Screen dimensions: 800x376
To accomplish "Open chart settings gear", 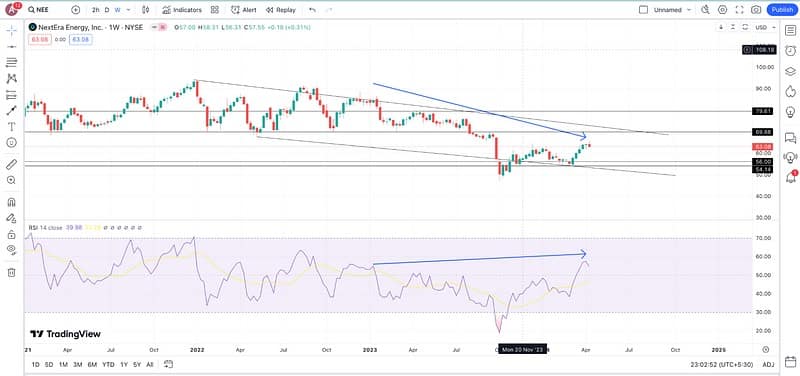I will (x=722, y=10).
